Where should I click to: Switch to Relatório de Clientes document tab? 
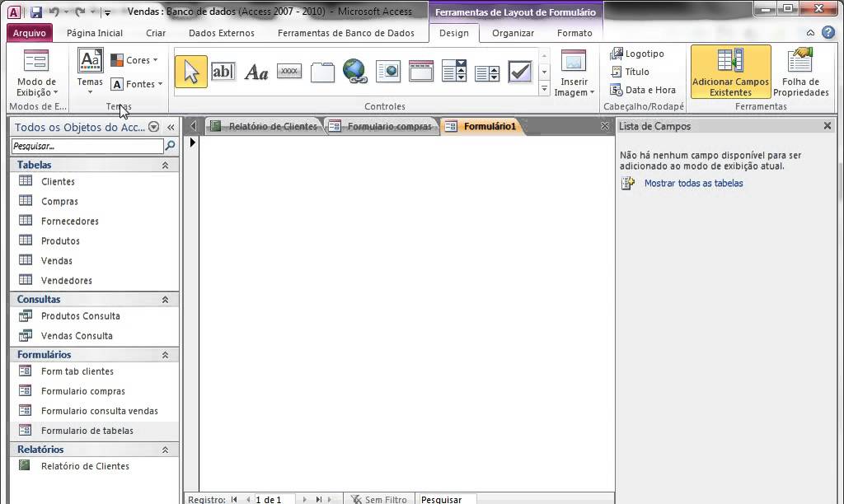click(x=264, y=126)
